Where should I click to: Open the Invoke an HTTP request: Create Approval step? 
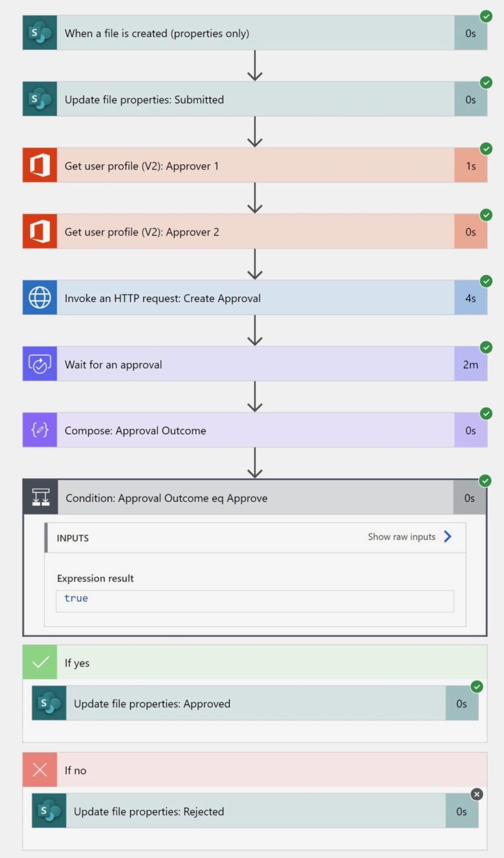pyautogui.click(x=255, y=298)
